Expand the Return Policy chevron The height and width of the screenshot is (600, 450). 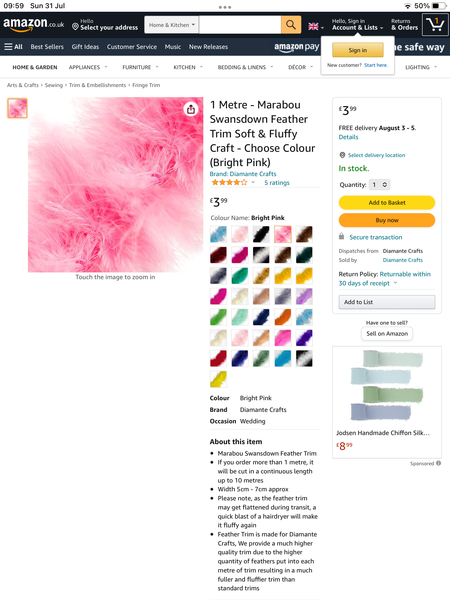point(395,283)
